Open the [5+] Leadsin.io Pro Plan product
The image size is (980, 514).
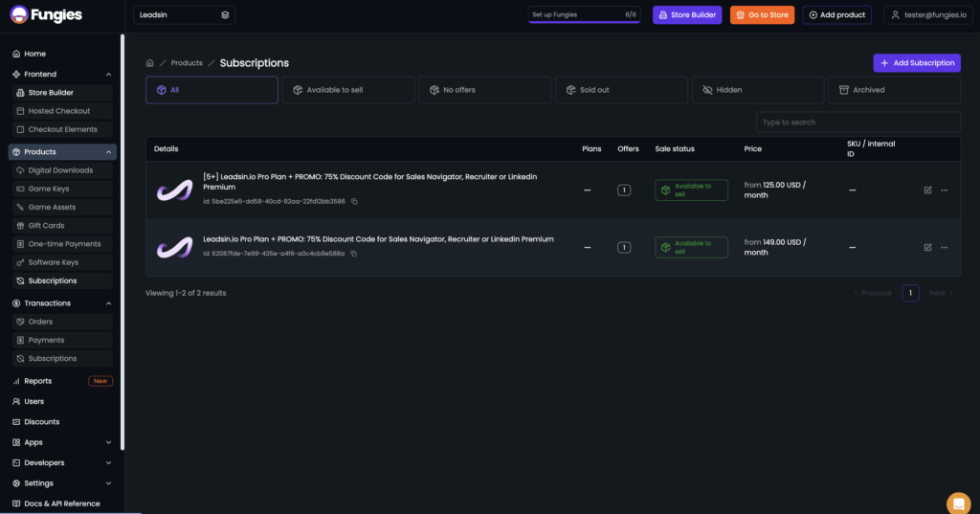(x=370, y=182)
